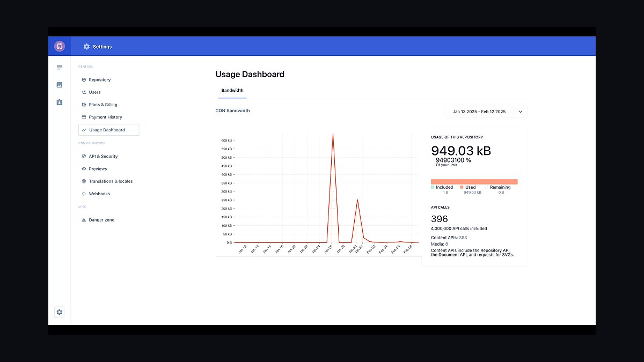Click the Feb 04 x-axis label
The image size is (644, 362).
point(383,249)
